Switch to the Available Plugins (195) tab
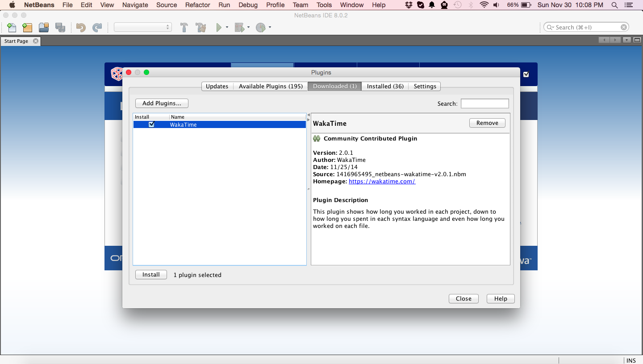The image size is (643, 364). [x=271, y=86]
